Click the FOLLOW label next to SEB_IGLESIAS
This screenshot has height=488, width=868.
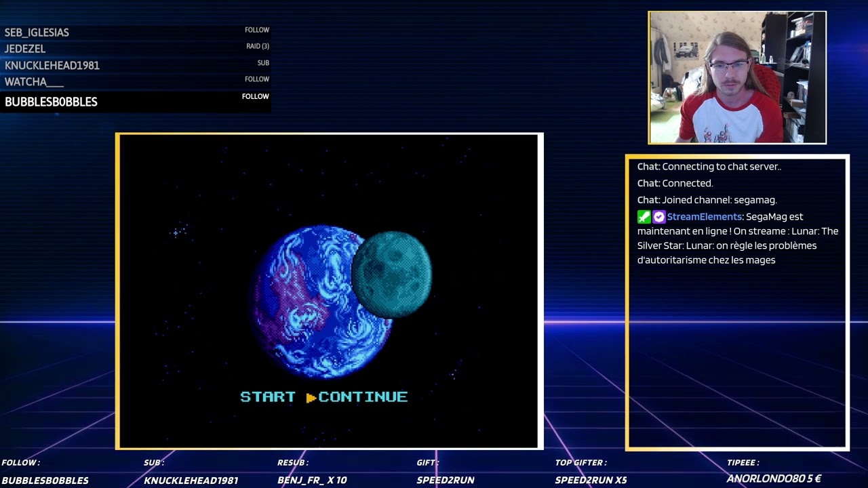(x=257, y=30)
